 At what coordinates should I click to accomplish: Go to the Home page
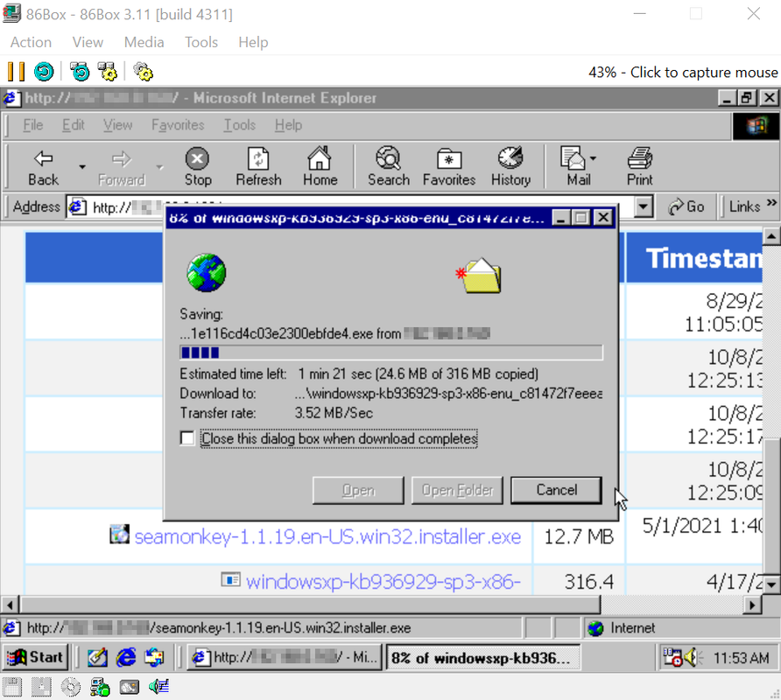point(320,167)
